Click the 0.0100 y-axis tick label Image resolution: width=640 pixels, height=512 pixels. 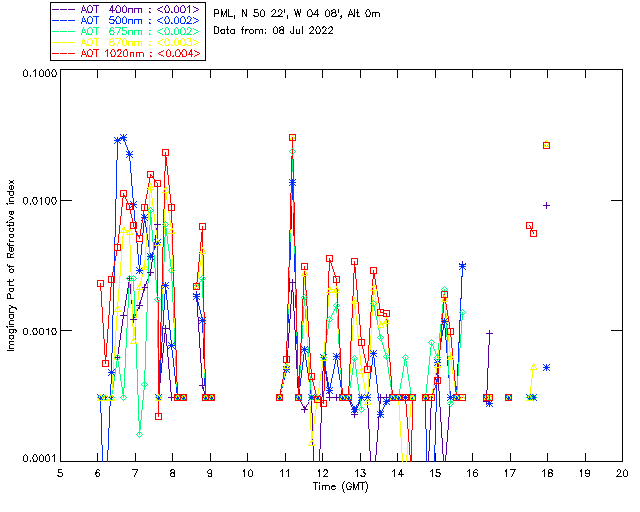pos(37,202)
